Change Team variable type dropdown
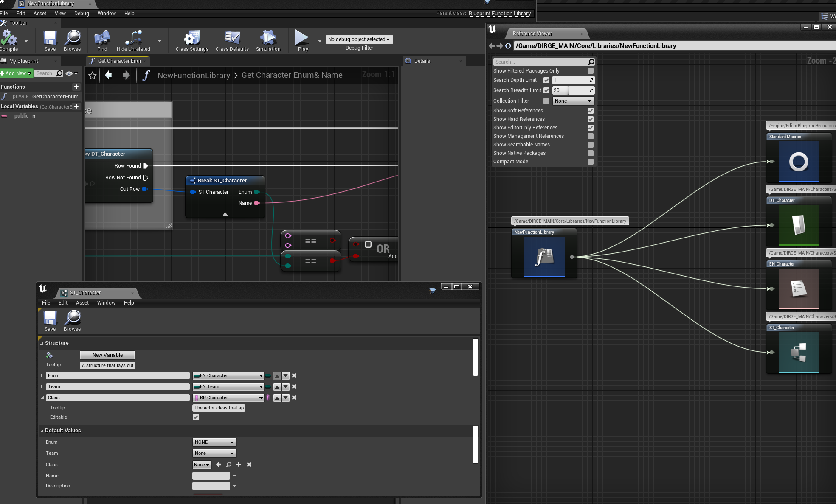This screenshot has height=504, width=836. [x=228, y=386]
